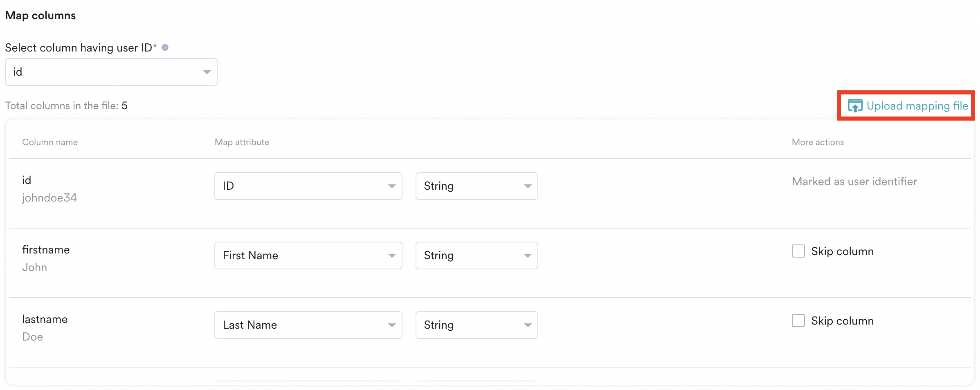The width and height of the screenshot is (980, 390).
Task: Change the String data type for lastname
Action: coord(477,325)
